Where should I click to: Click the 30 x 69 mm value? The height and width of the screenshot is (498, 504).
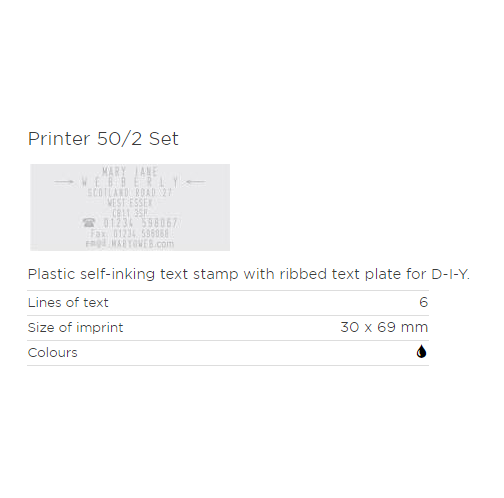(x=384, y=327)
